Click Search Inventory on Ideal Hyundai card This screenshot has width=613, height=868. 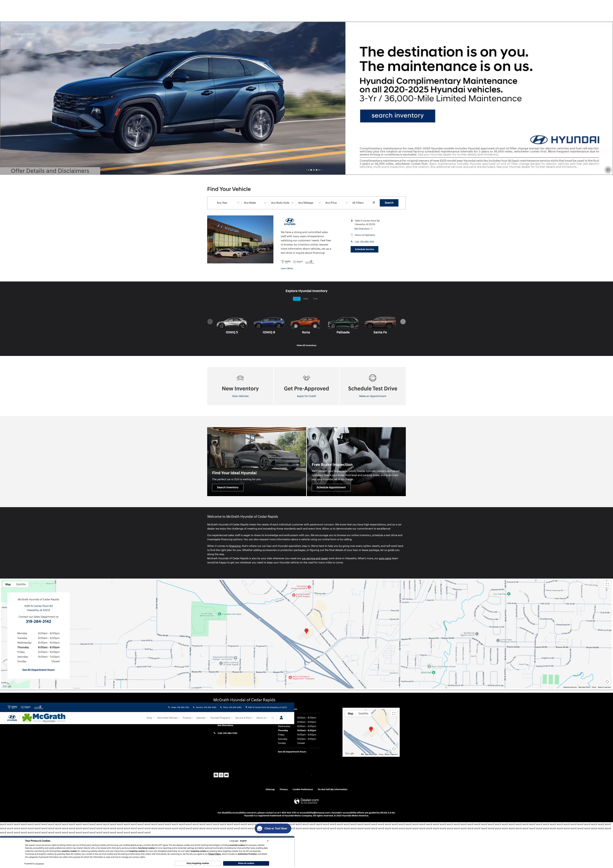[228, 487]
